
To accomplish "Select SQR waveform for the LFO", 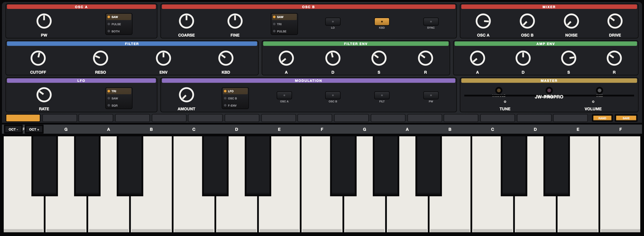I will point(119,105).
